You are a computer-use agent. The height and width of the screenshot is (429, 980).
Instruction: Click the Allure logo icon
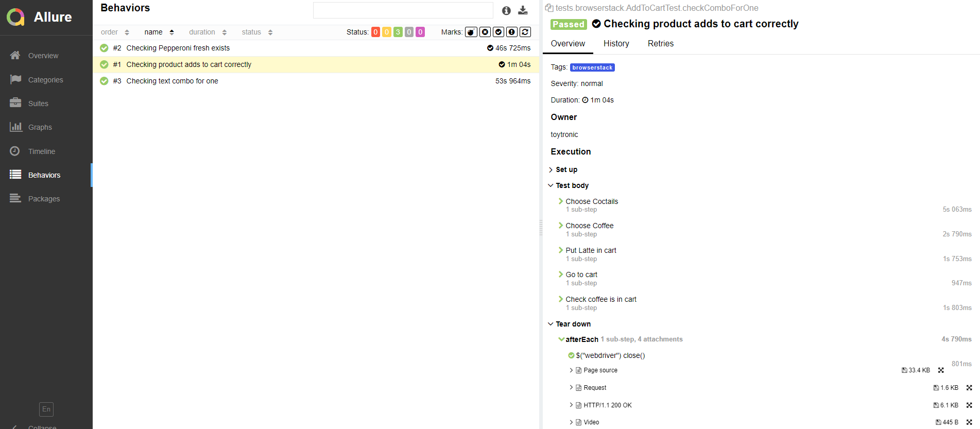tap(15, 17)
